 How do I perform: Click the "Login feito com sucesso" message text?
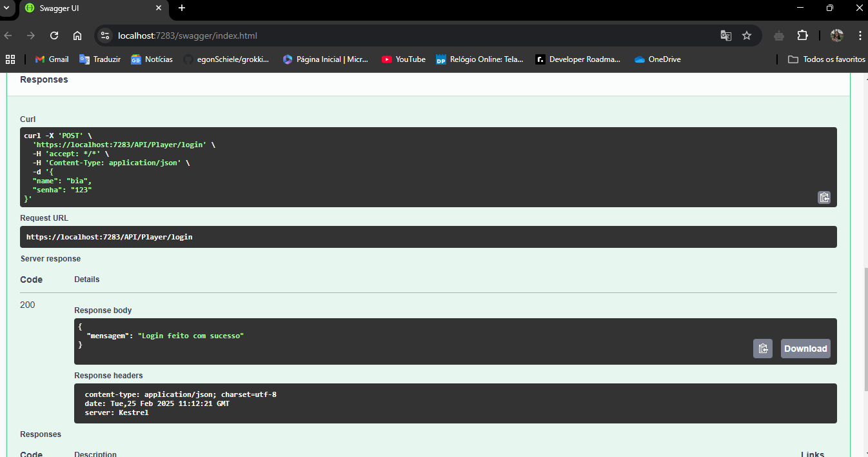[191, 336]
